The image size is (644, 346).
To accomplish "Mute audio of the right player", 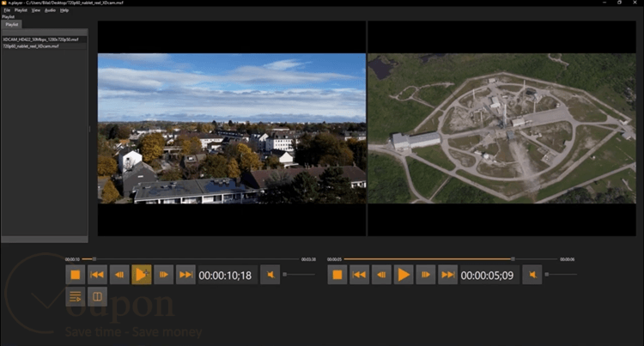I will [532, 275].
